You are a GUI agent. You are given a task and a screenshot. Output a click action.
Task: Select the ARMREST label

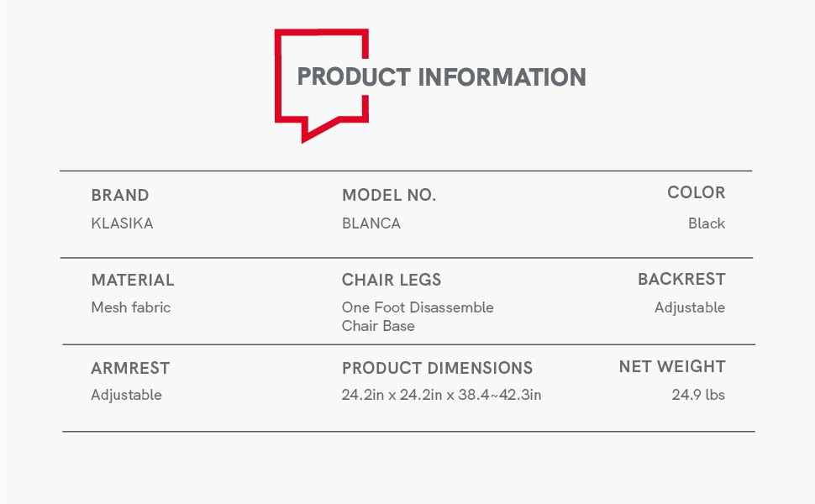click(130, 368)
